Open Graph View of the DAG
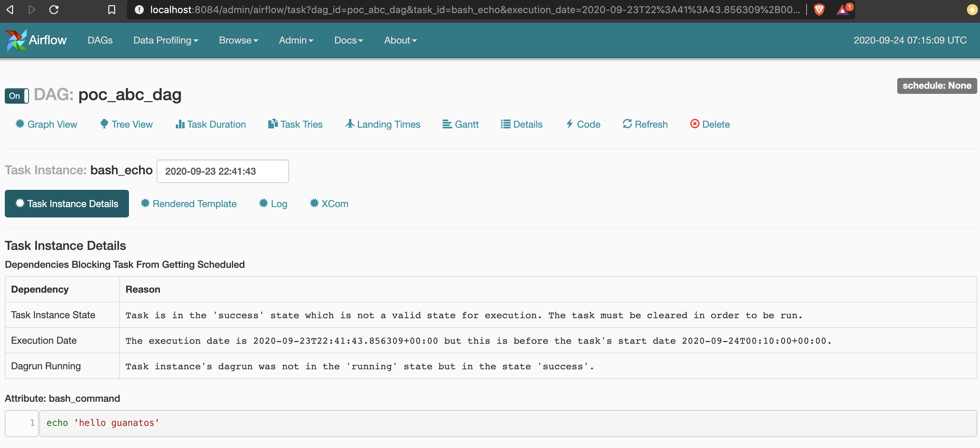 [x=47, y=125]
